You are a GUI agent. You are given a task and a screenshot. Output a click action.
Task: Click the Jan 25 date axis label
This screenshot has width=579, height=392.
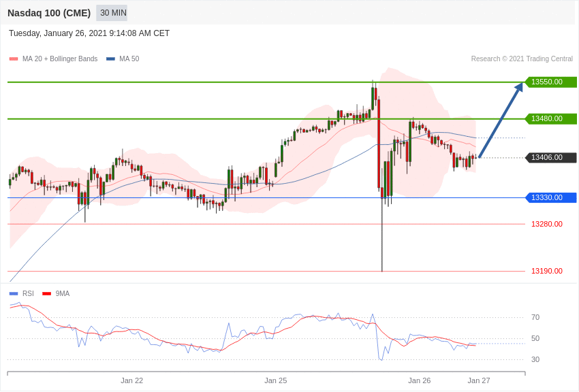pyautogui.click(x=275, y=380)
